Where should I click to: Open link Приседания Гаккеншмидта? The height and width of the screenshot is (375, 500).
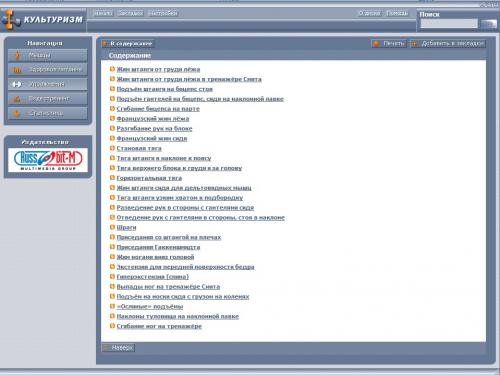click(x=158, y=247)
